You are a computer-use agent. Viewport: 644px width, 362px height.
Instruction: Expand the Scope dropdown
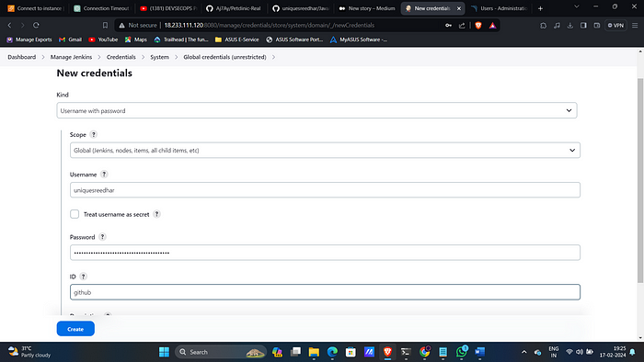325,150
